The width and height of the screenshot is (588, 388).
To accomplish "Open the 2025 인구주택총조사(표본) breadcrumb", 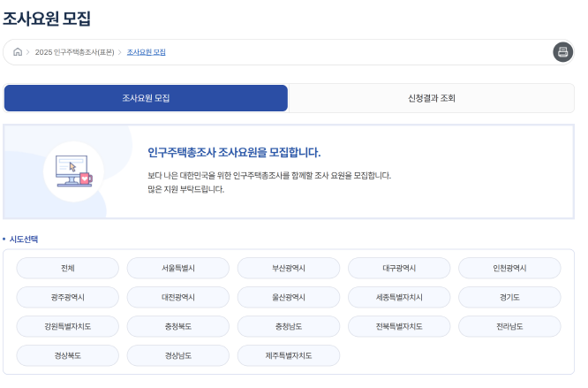I will [74, 52].
